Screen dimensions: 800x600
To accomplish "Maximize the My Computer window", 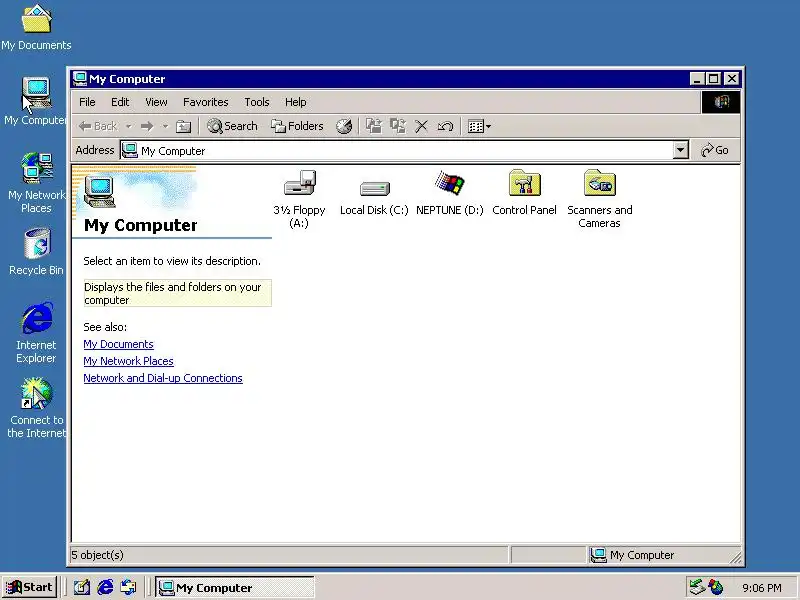I will pyautogui.click(x=713, y=79).
